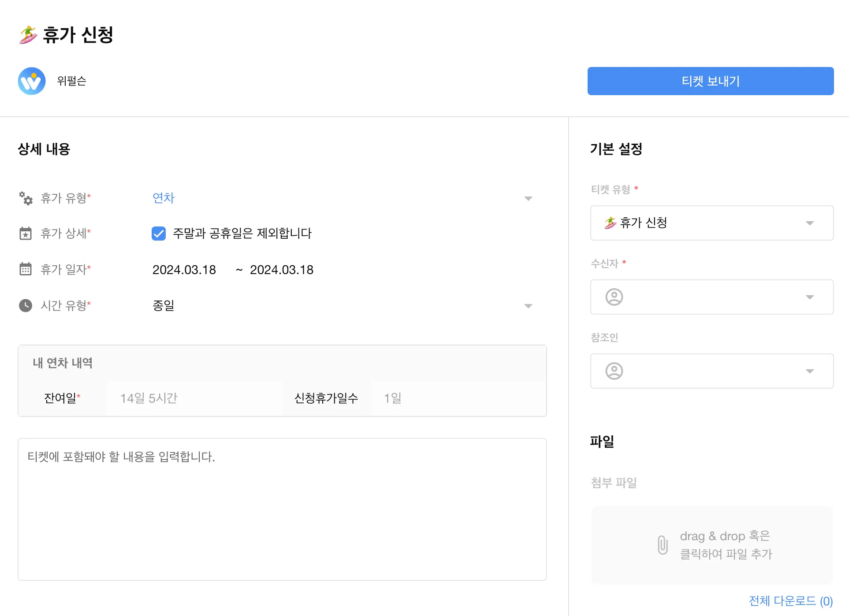Click the person icon in the 수신자 field
Screen dimensions: 849x616
tap(614, 297)
